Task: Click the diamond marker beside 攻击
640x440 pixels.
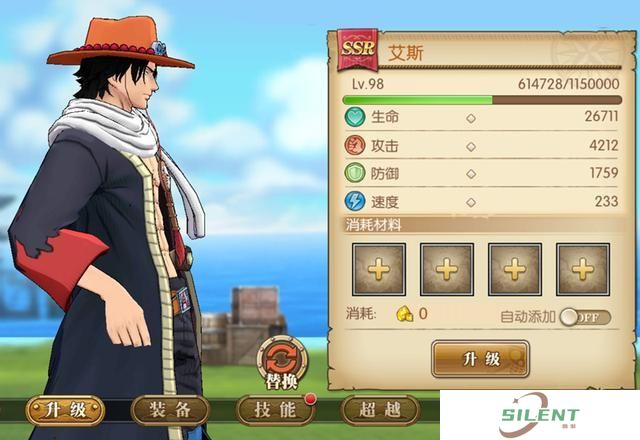Action: [471, 147]
